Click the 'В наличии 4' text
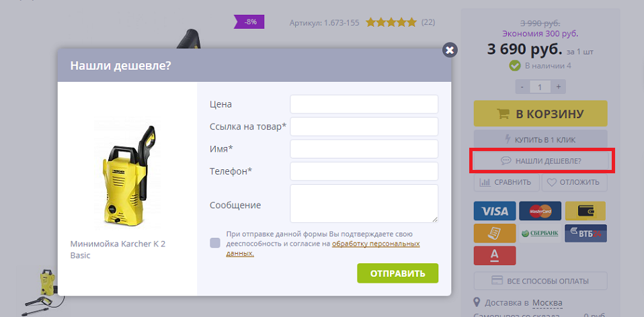The height and width of the screenshot is (317, 644). 547,66
